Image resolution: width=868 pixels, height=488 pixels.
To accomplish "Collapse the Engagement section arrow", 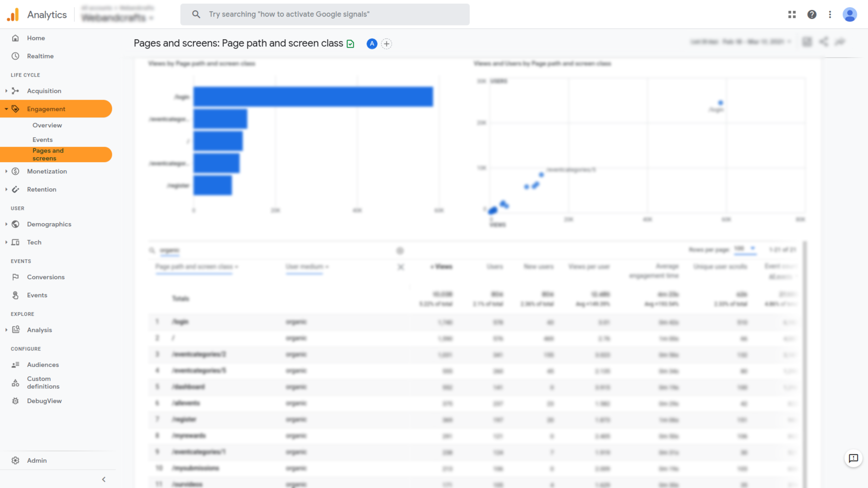I will [x=6, y=109].
